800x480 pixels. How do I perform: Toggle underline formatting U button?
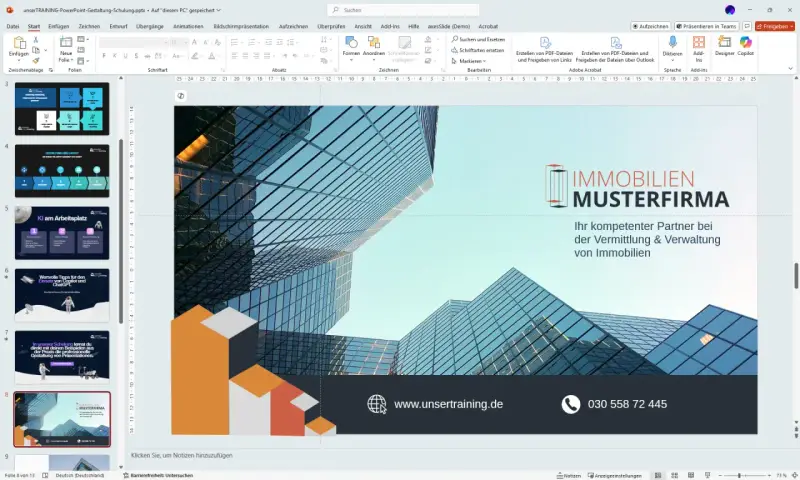(x=126, y=56)
